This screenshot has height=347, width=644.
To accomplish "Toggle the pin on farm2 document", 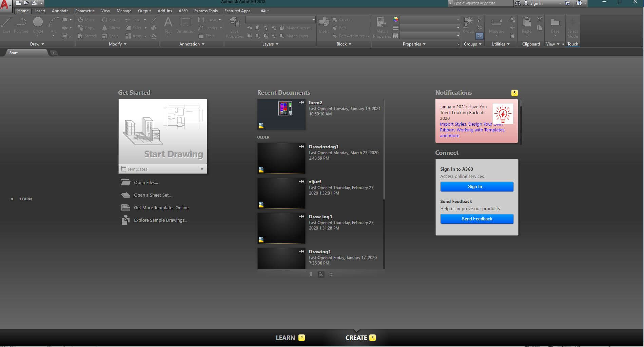I will (x=301, y=103).
